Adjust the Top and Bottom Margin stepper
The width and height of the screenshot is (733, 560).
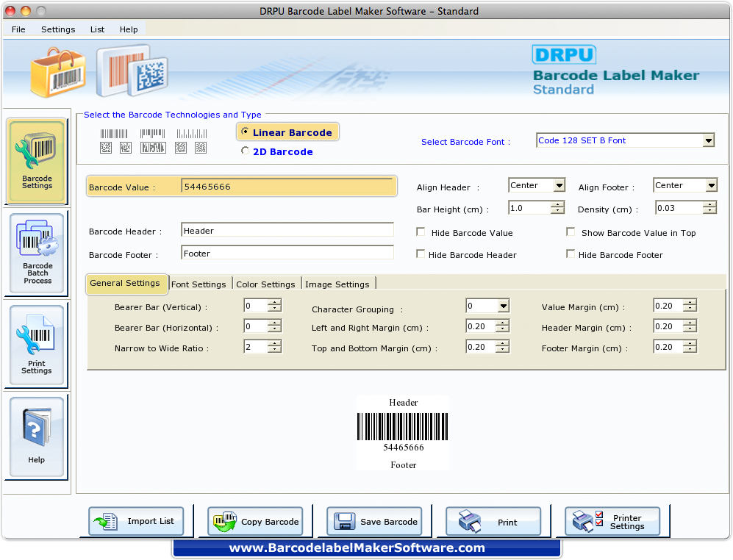pyautogui.click(x=502, y=346)
